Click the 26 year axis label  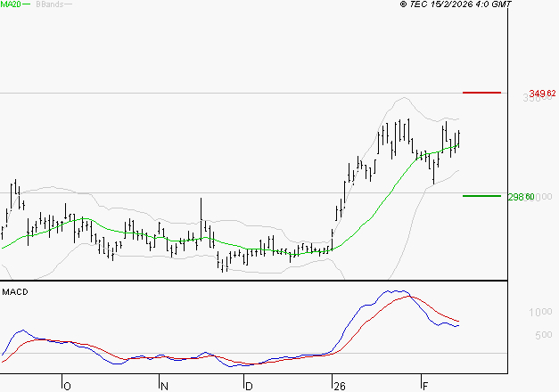[x=340, y=387]
